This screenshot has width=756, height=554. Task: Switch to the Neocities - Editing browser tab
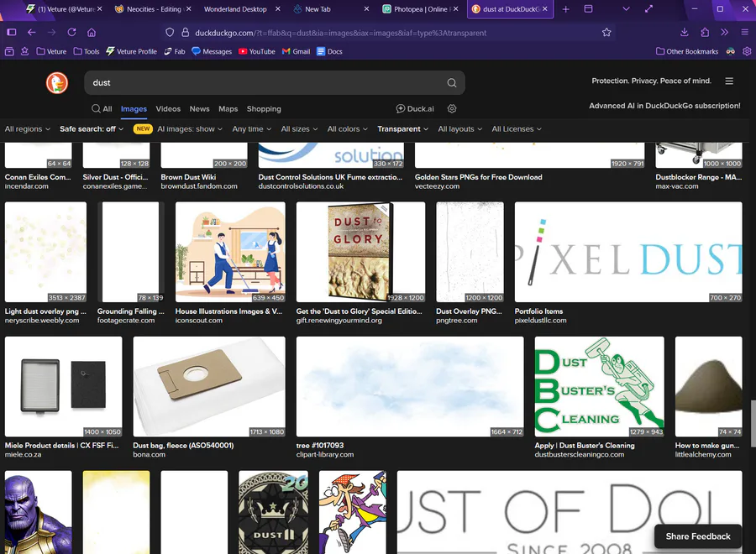pyautogui.click(x=153, y=9)
